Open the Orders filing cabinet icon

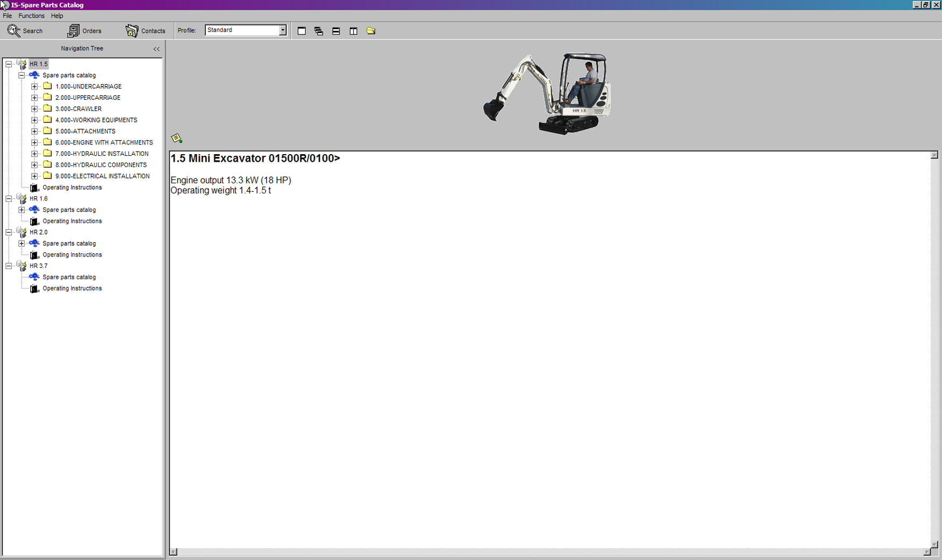(73, 31)
